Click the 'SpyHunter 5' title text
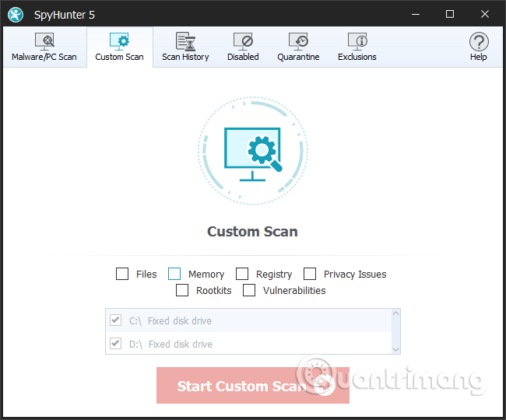 coord(64,15)
